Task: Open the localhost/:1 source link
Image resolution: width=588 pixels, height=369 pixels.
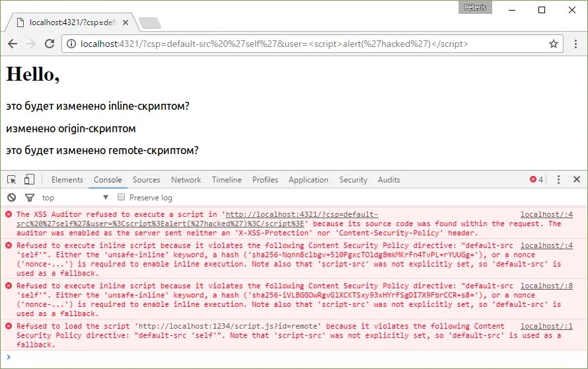Action: pos(546,326)
